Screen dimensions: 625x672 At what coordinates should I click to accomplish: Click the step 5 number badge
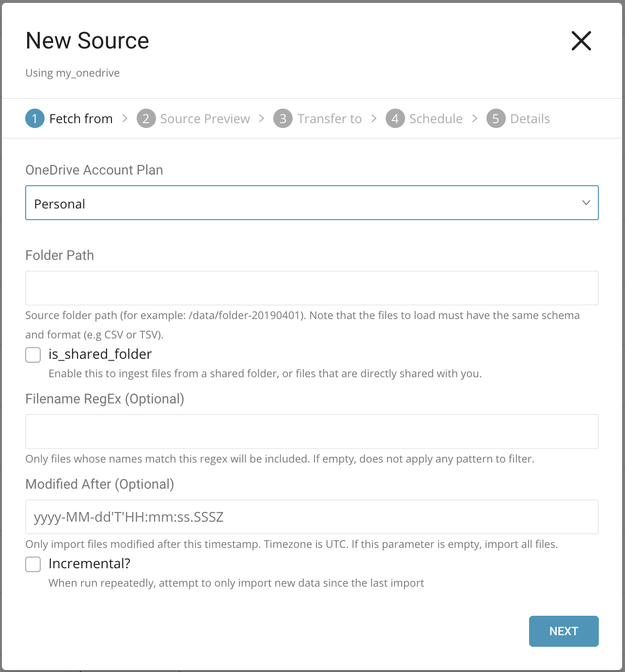496,119
